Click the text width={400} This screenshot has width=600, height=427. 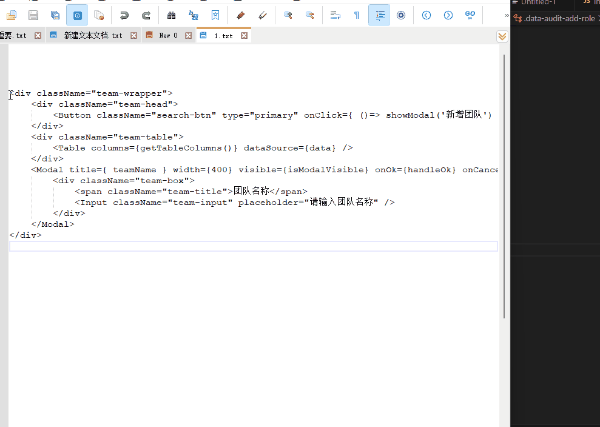202,169
